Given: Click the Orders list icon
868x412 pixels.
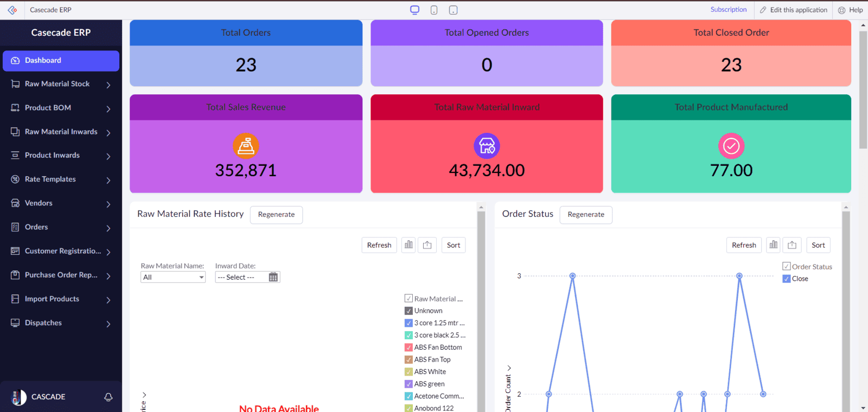Looking at the screenshot, I should (x=15, y=227).
